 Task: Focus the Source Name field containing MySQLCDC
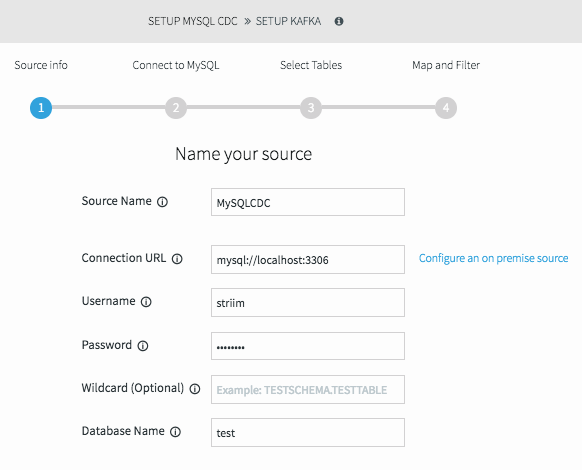point(308,202)
